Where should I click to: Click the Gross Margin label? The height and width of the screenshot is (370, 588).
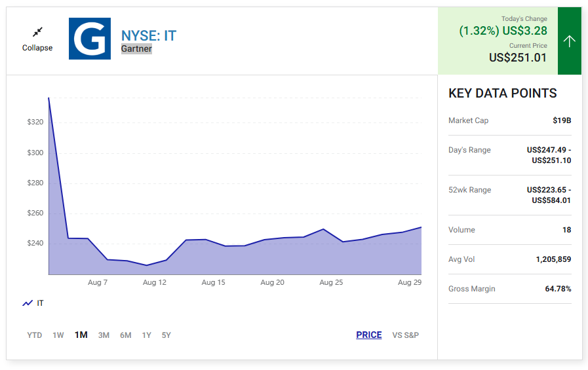tap(472, 289)
